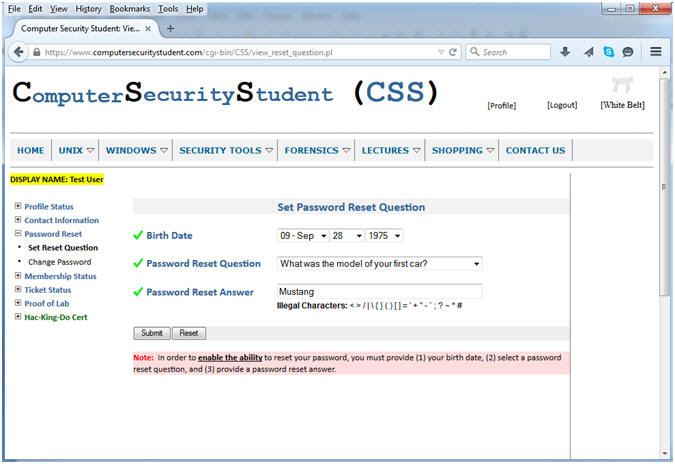Click the Reset button
This screenshot has height=464, width=675.
click(189, 333)
